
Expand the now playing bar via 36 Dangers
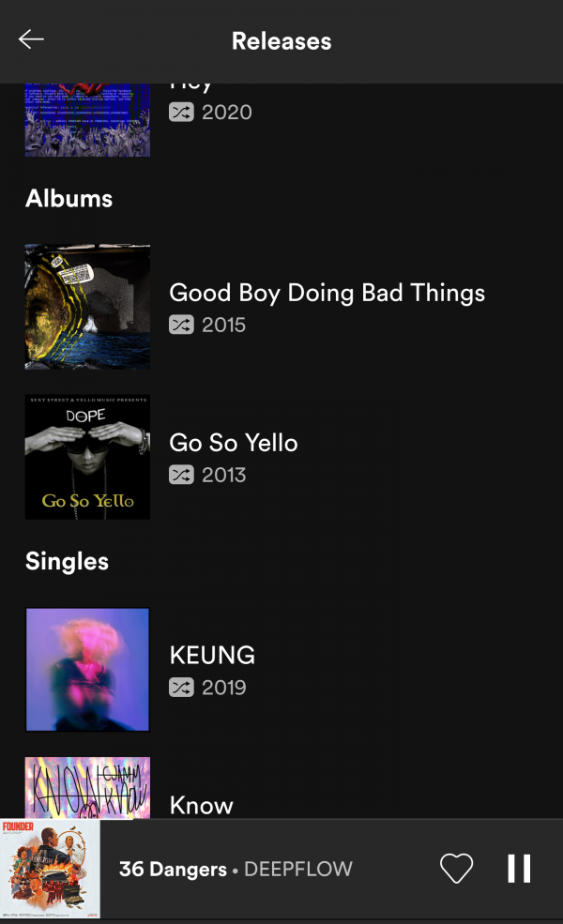(173, 870)
